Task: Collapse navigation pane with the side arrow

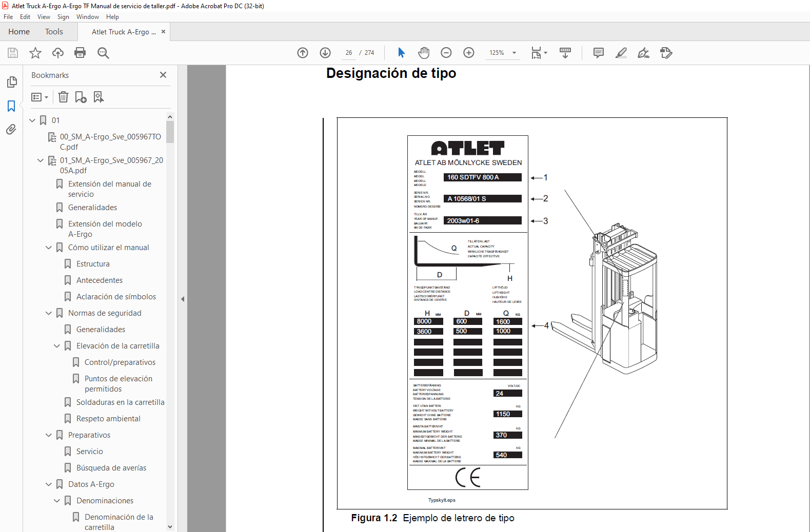Action: point(183,299)
